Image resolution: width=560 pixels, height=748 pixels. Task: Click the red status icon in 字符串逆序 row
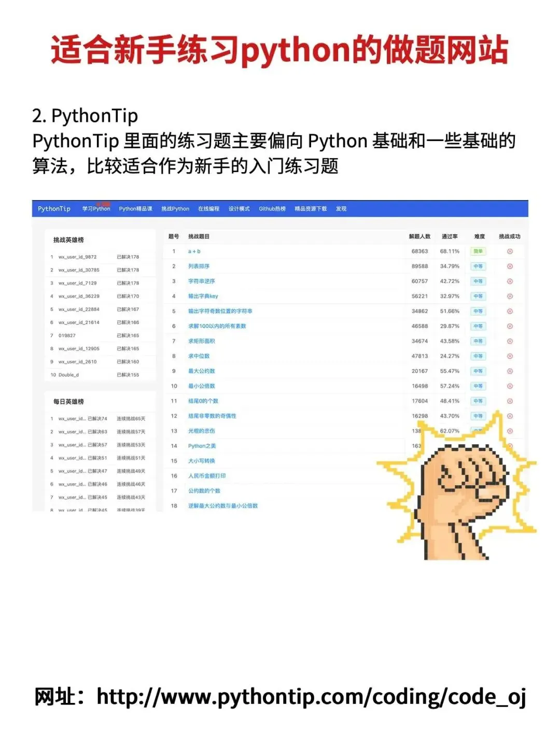pos(510,281)
